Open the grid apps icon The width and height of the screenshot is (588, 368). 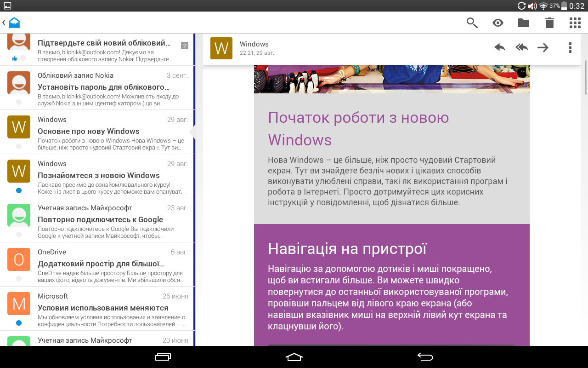click(575, 23)
